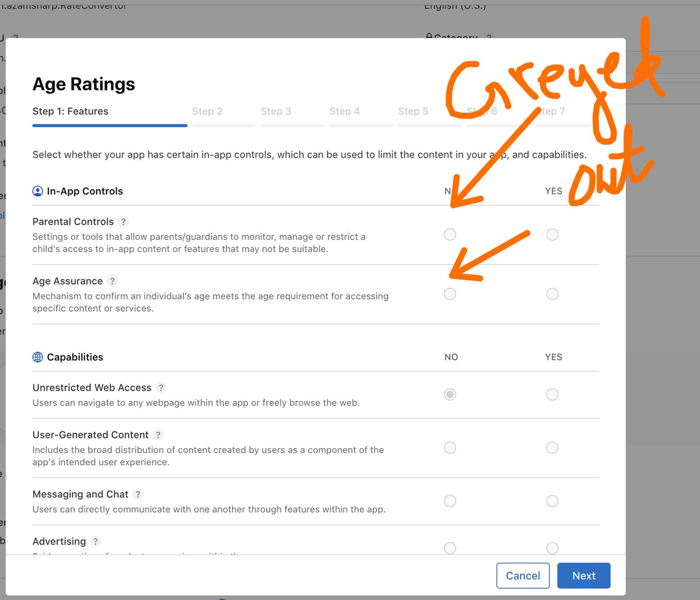Click the Messaging and Chat label
Screen dimensions: 700x600
80,494
